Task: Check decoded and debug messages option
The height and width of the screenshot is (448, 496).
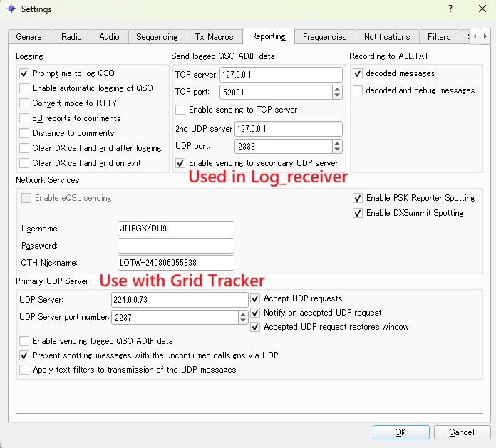Action: click(x=358, y=90)
